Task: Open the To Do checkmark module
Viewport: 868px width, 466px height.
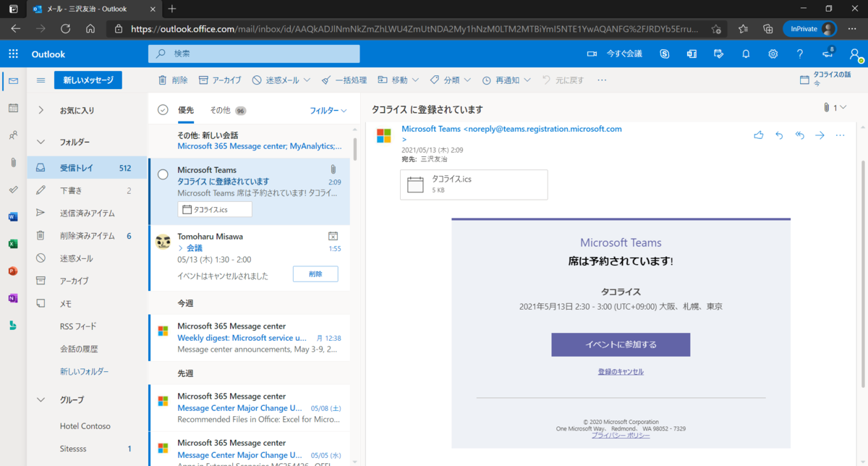Action: [x=13, y=190]
